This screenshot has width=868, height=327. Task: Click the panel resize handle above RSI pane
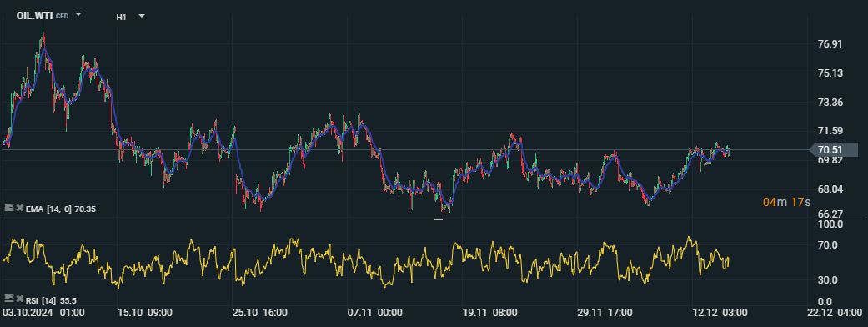pos(439,219)
